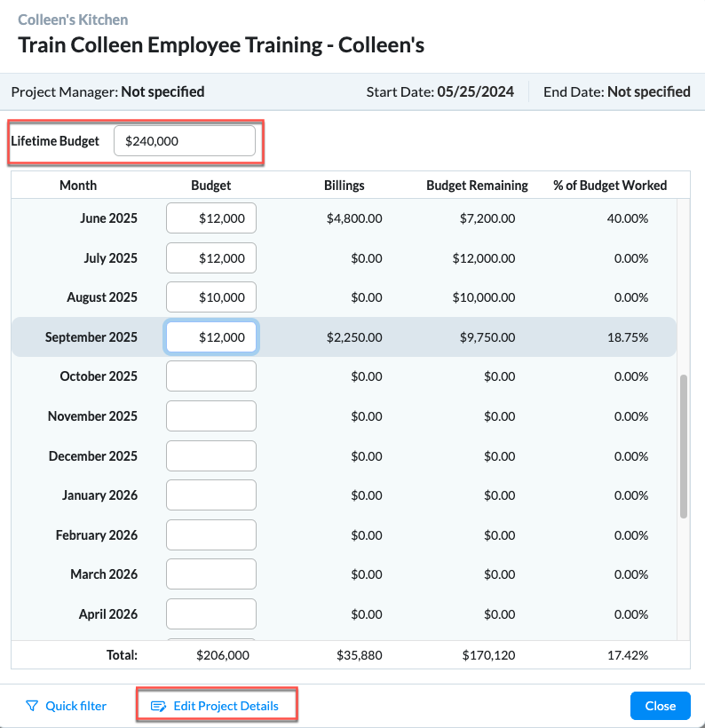Click the empty January 2026 budget field
The image size is (705, 728).
coord(211,495)
